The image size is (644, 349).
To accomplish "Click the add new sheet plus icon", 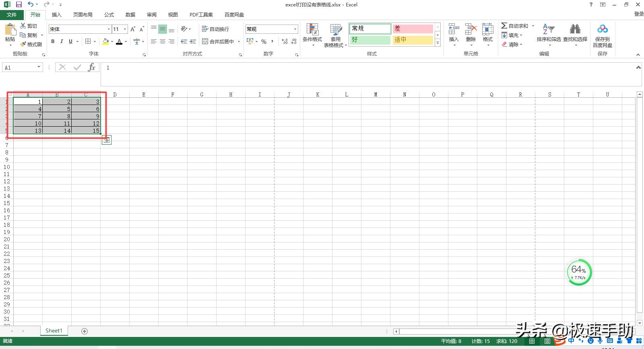I will point(85,331).
